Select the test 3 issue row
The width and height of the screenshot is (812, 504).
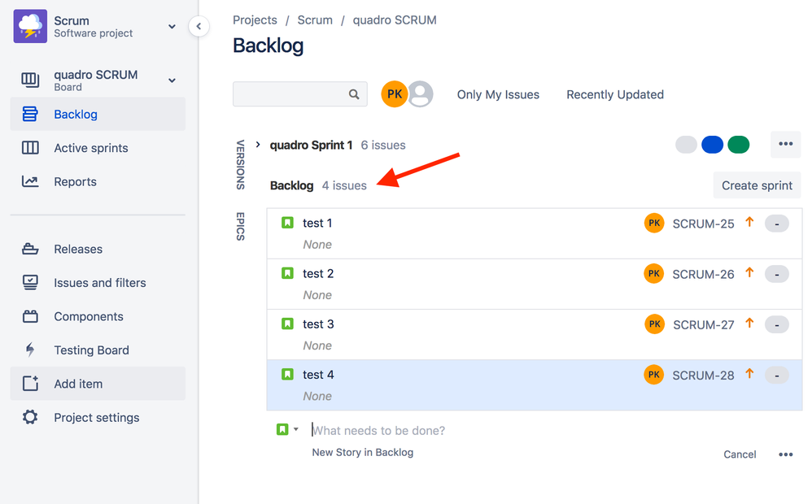535,335
